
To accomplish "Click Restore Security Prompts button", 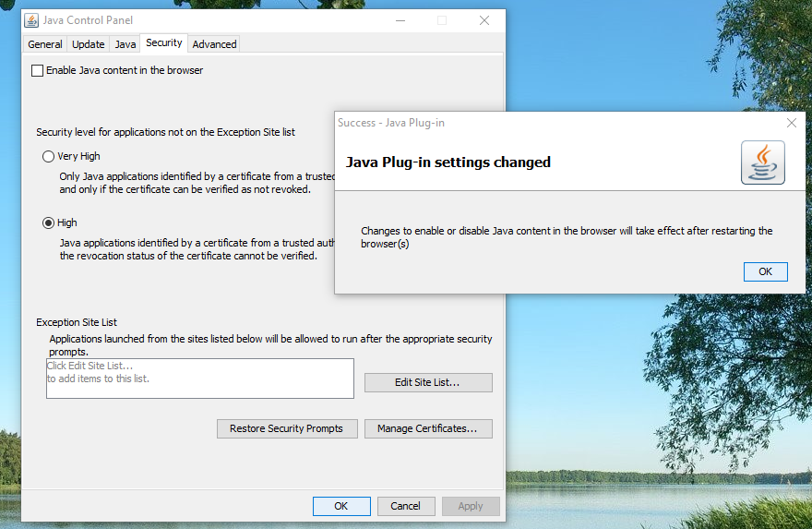I will [x=287, y=428].
